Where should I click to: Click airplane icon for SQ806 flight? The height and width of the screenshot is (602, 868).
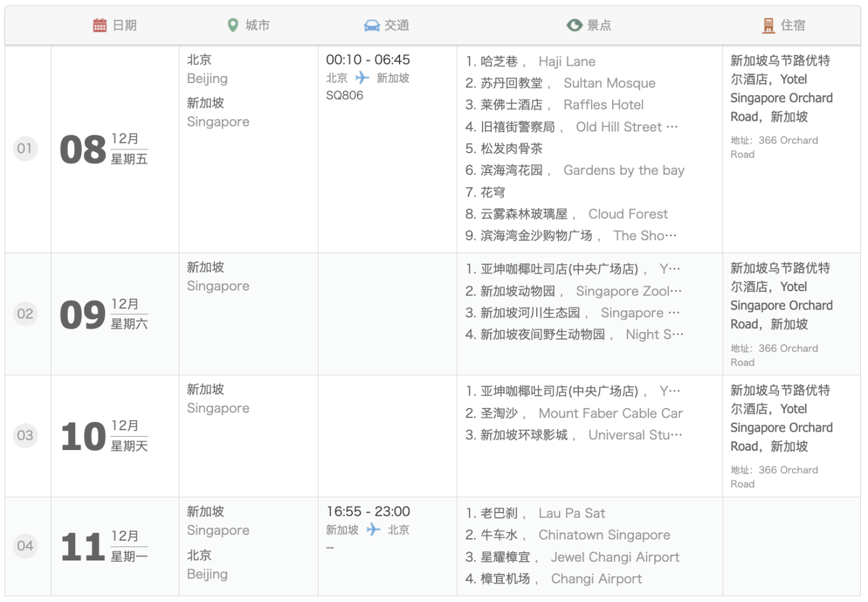click(x=363, y=78)
